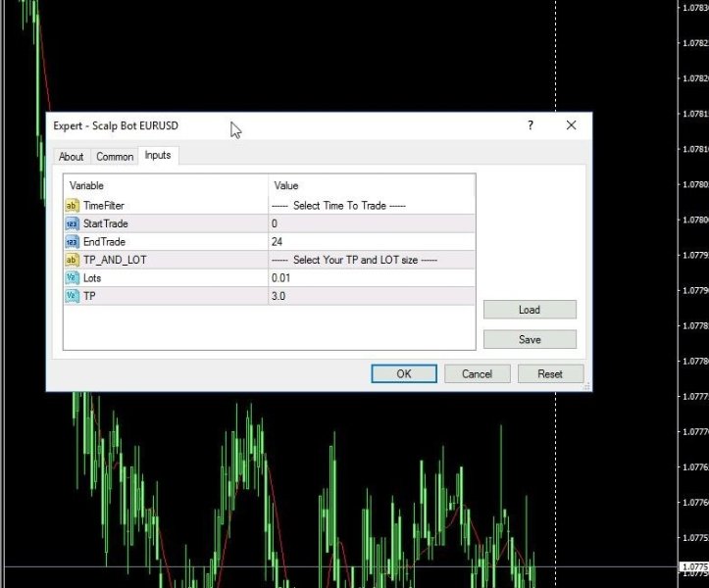Save inputs with the Save button
This screenshot has height=588, width=709.
click(x=530, y=339)
